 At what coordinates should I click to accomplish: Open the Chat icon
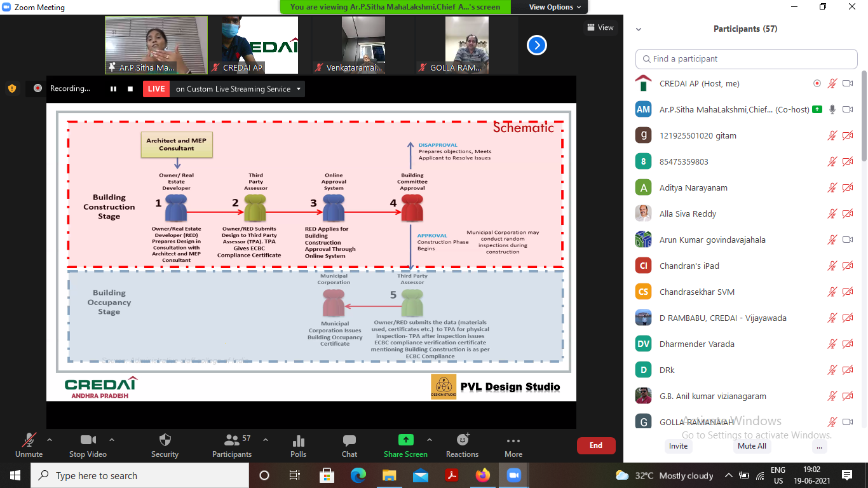coord(349,440)
